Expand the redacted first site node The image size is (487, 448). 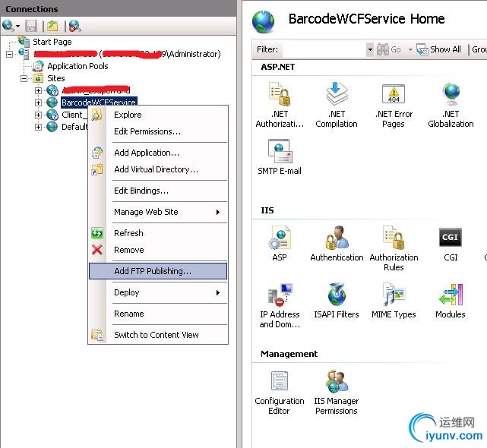point(38,90)
